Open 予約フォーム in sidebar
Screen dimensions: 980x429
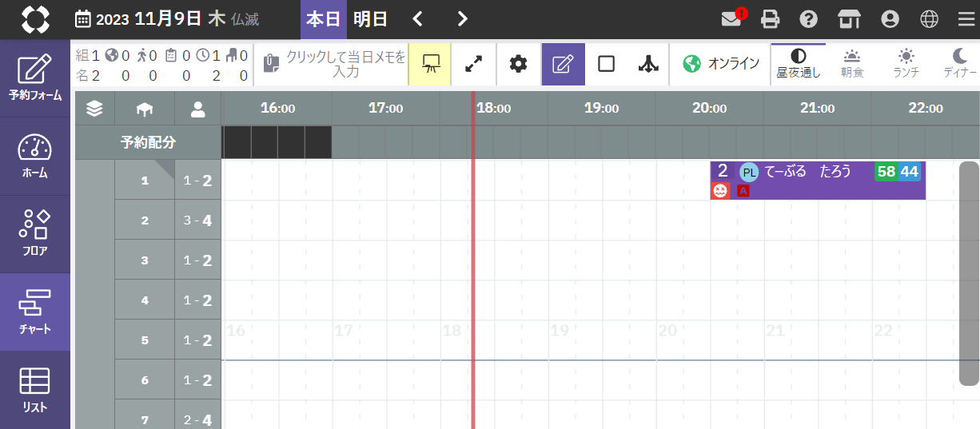click(35, 78)
